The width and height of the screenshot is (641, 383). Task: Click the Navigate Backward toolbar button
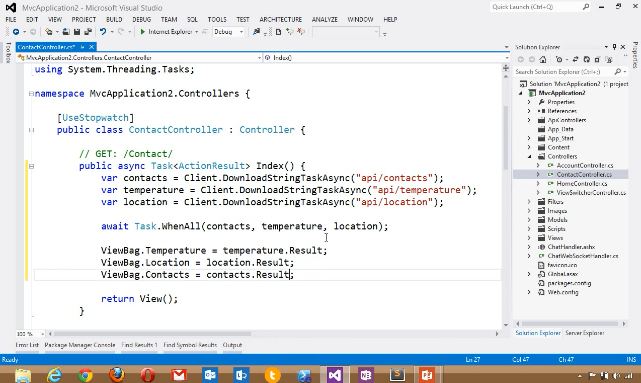point(16,31)
